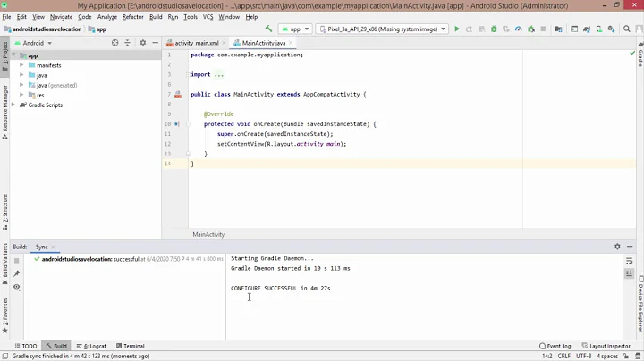Image resolution: width=644 pixels, height=361 pixels.
Task: Click the Make Project hammer icon
Action: (x=268, y=29)
